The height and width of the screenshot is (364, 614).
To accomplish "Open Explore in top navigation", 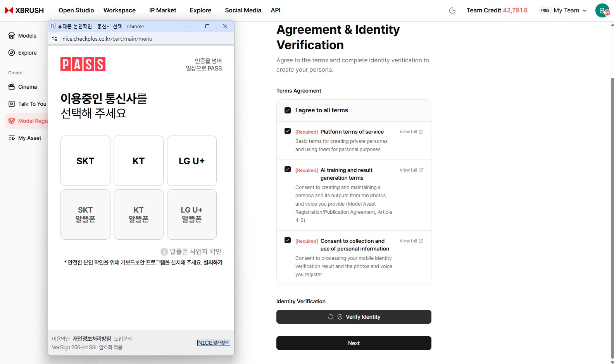I will 200,10.
